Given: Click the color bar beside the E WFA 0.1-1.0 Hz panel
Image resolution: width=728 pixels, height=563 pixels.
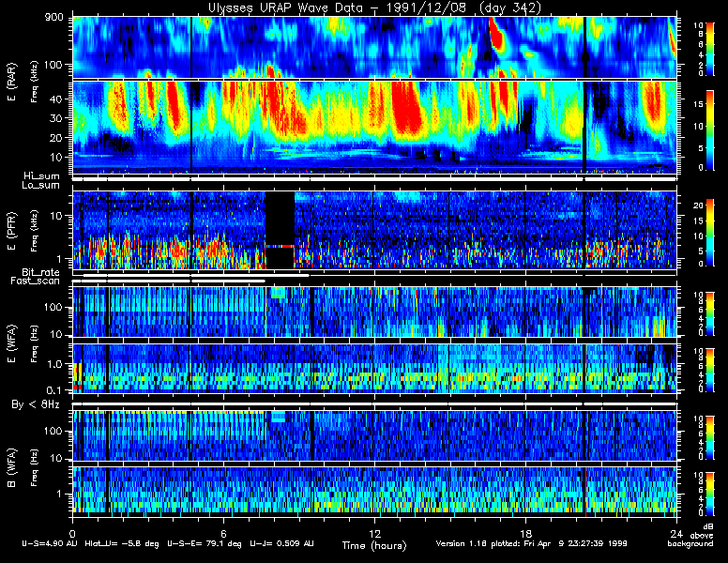Looking at the screenshot, I should [710, 370].
